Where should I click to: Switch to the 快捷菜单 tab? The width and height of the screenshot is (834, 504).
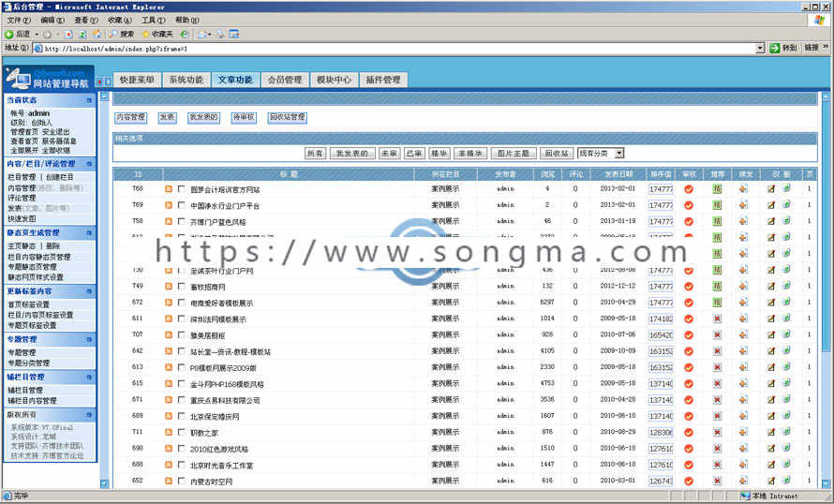tap(137, 80)
